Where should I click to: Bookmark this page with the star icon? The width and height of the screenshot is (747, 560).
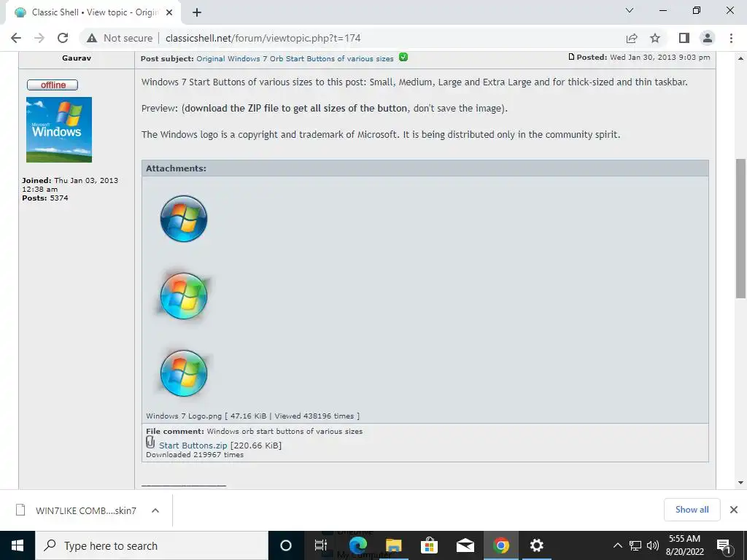tap(655, 38)
